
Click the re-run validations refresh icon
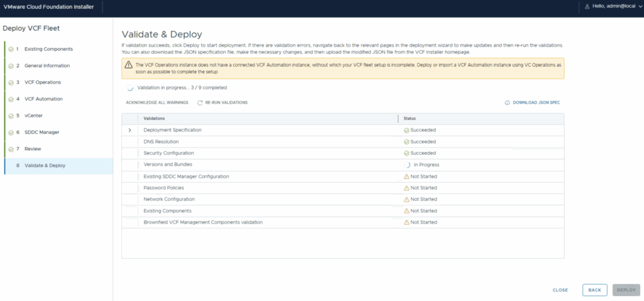(x=200, y=102)
